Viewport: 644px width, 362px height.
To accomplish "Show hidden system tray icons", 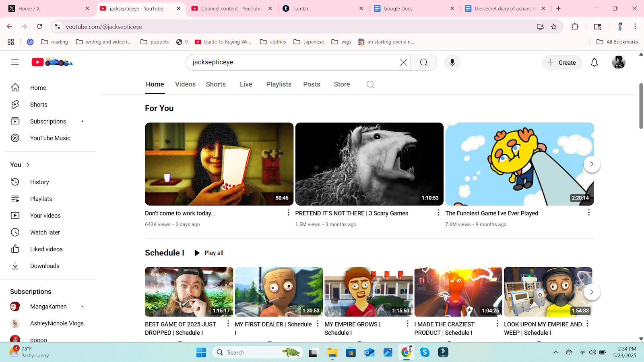I will coord(555,352).
